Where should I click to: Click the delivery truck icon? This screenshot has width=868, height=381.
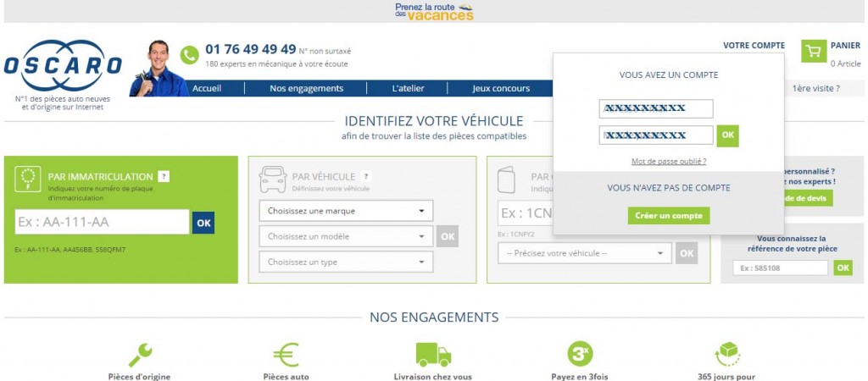point(433,355)
